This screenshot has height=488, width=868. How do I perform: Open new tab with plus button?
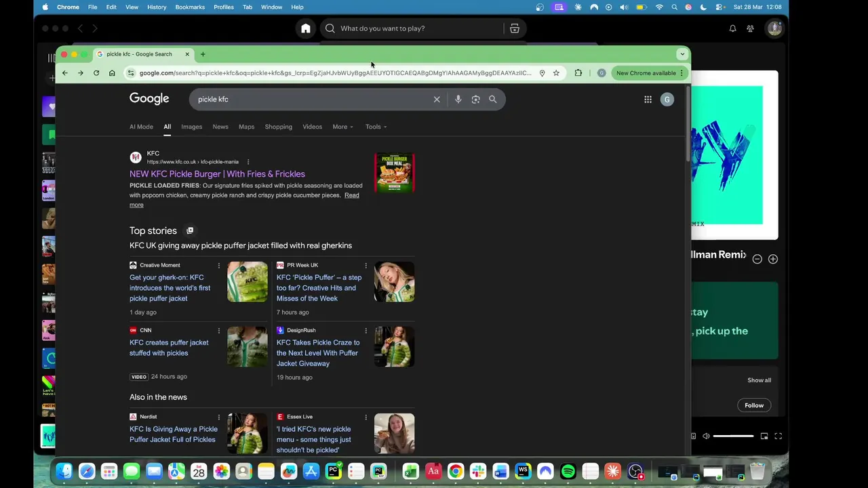[x=202, y=54]
